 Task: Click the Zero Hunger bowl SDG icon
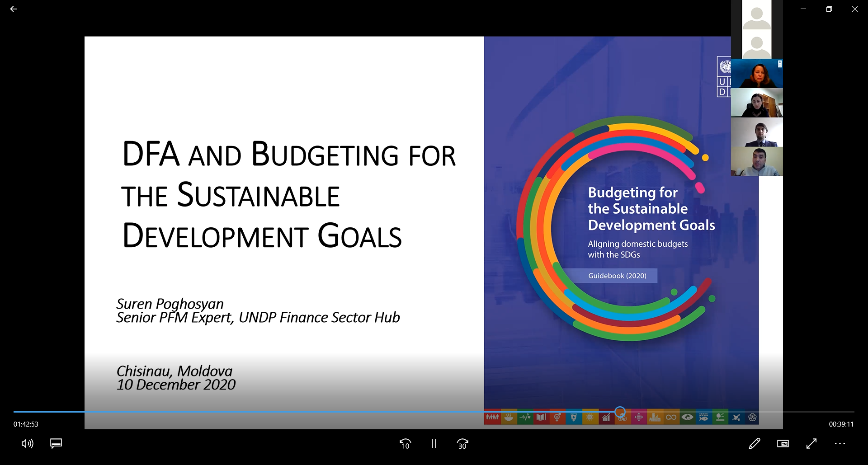point(509,417)
